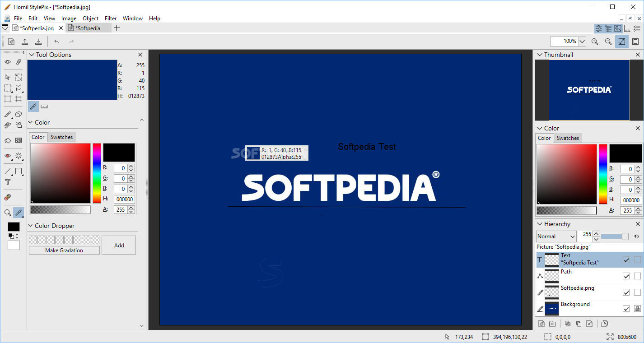Image resolution: width=644 pixels, height=343 pixels.
Task: Close the *Softpedia.jpg document tab
Action: (61, 28)
